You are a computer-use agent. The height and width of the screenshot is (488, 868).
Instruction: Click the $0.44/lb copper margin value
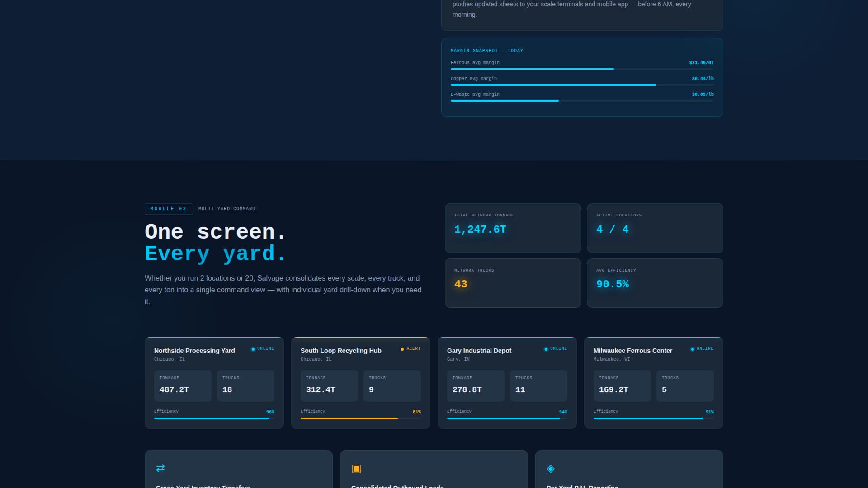[703, 79]
